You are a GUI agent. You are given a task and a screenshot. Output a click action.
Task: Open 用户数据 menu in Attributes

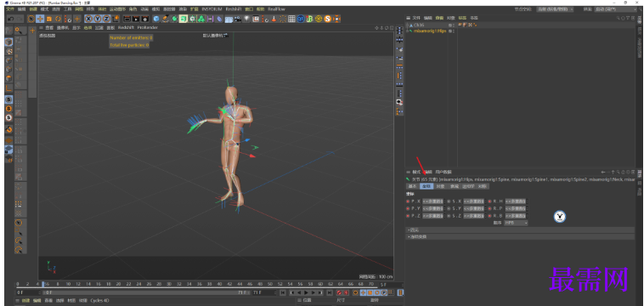coord(443,172)
